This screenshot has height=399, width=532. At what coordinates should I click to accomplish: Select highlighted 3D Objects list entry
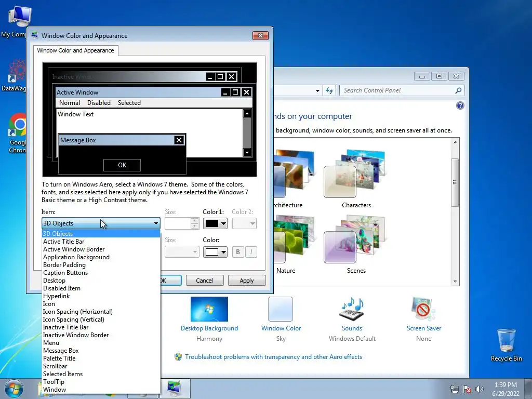coord(101,234)
